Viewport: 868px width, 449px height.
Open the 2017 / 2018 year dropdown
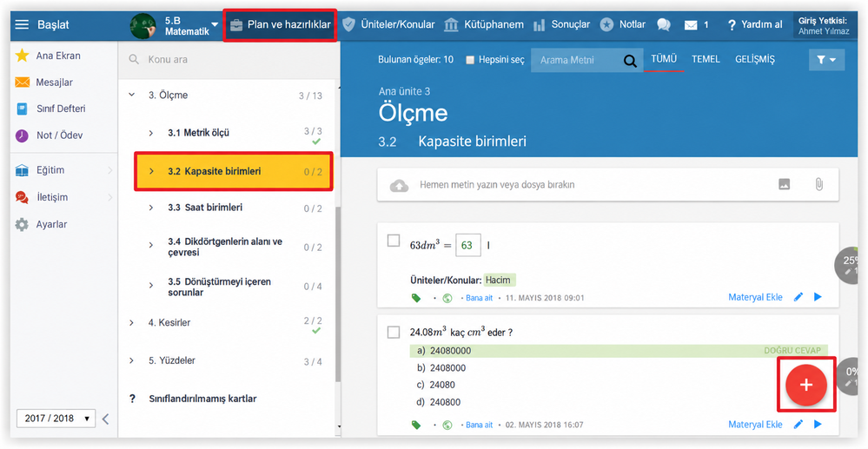pos(56,419)
